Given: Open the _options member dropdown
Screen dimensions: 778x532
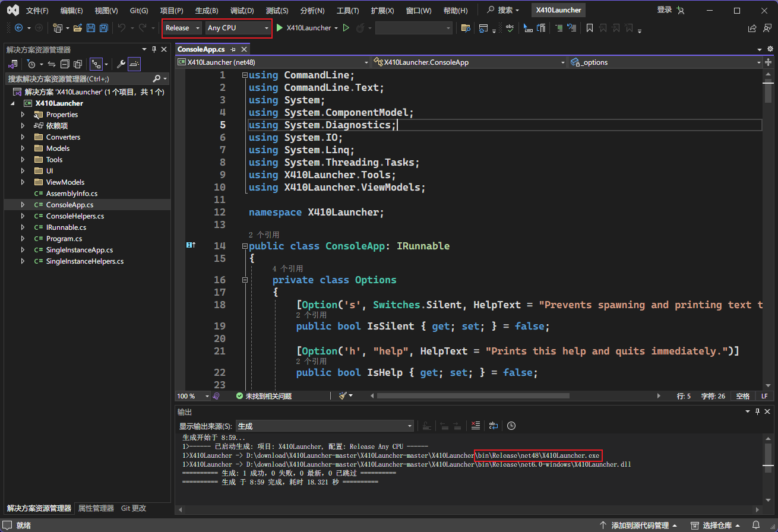Looking at the screenshot, I should click(666, 62).
